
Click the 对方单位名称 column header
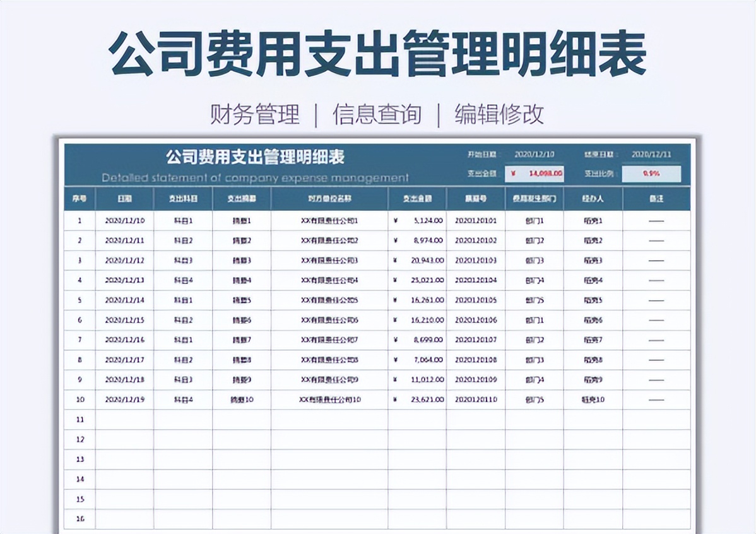click(x=328, y=198)
